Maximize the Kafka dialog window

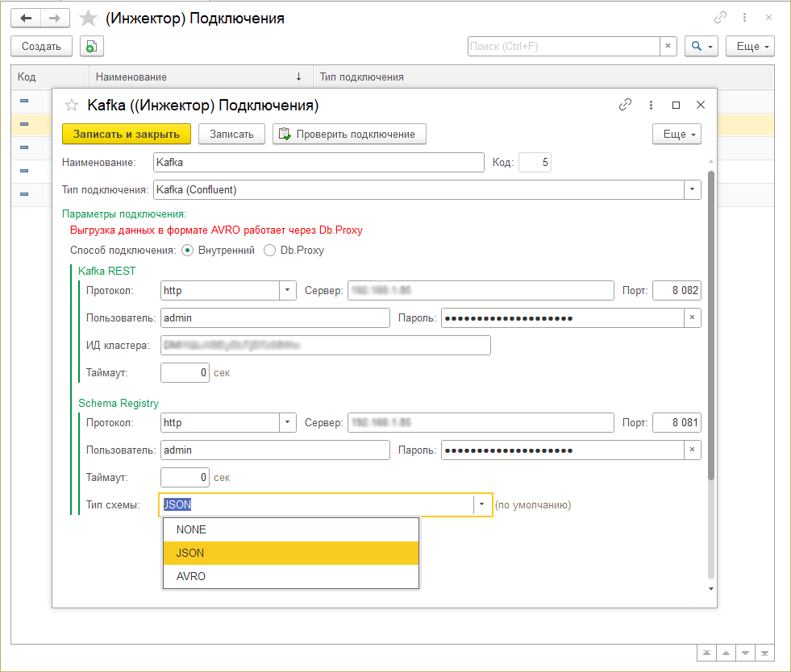(676, 105)
